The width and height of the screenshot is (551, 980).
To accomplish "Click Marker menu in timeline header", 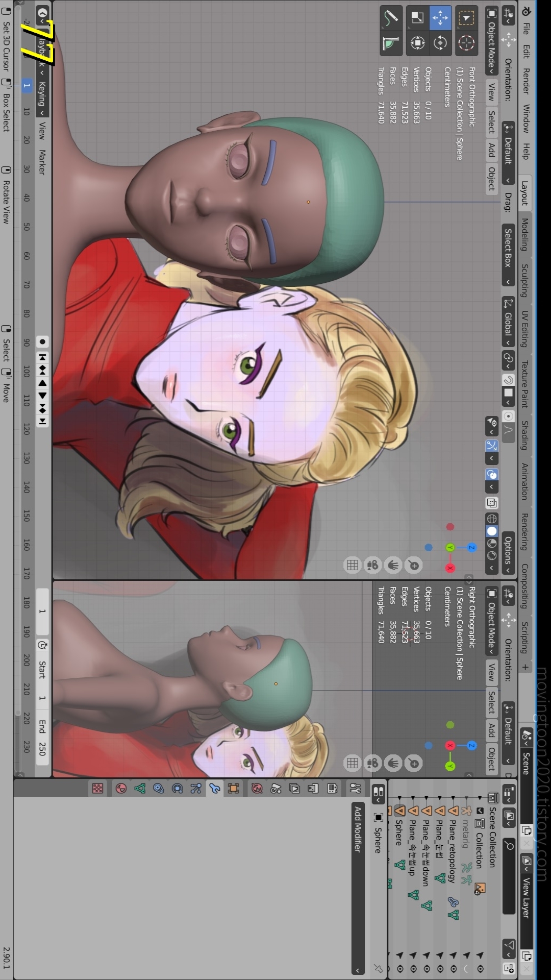I will (x=42, y=162).
